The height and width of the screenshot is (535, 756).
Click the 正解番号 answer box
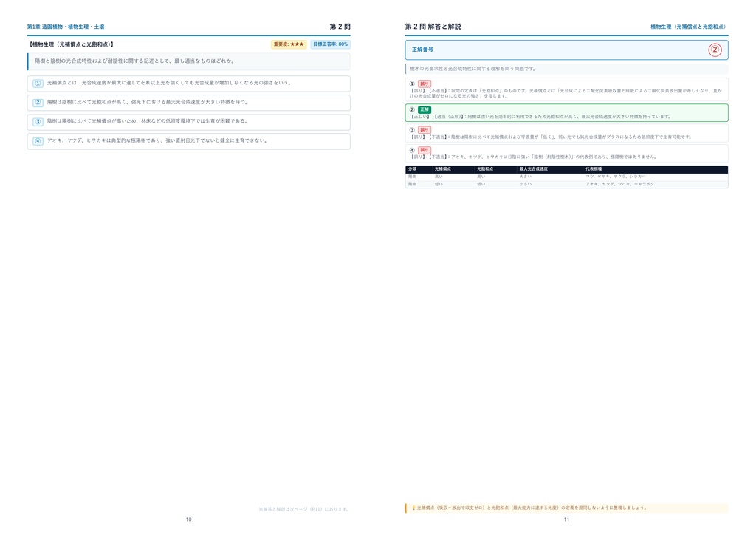(x=566, y=50)
